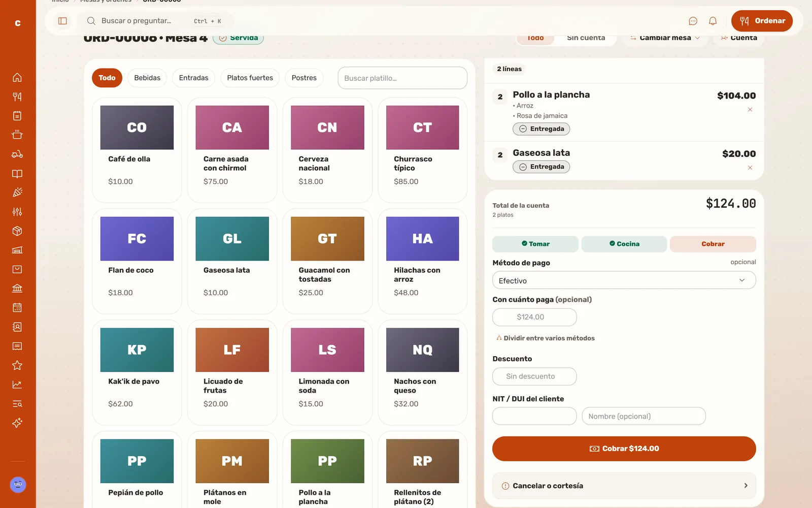The height and width of the screenshot is (508, 812).
Task: Open the Método de pago Efectivo dropdown
Action: tap(624, 280)
